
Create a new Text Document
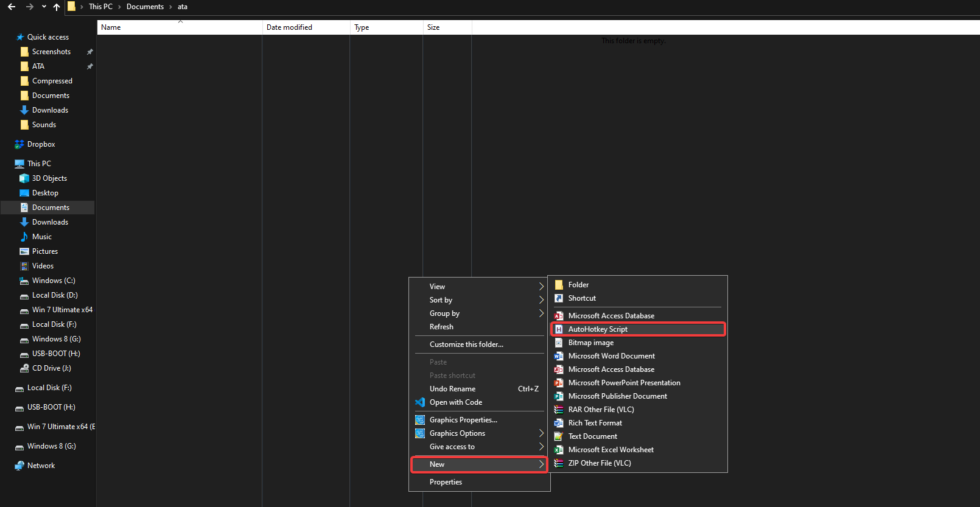tap(592, 436)
